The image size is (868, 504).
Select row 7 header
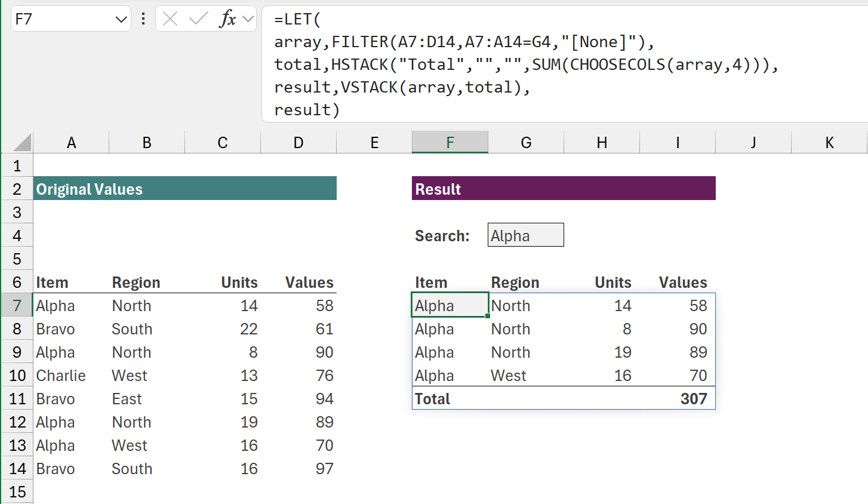point(17,305)
